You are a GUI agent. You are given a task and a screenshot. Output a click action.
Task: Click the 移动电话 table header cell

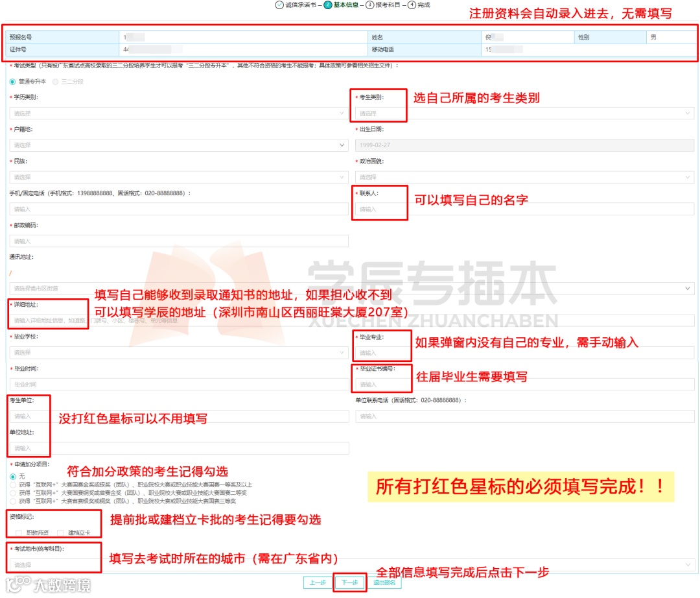coord(424,49)
